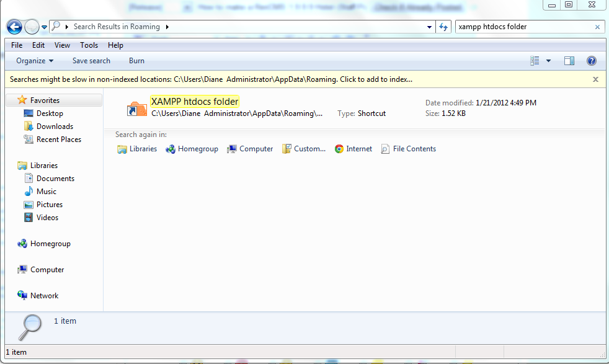Expand the arrow after Search Results in Roaming
The width and height of the screenshot is (609, 364).
coord(167,27)
